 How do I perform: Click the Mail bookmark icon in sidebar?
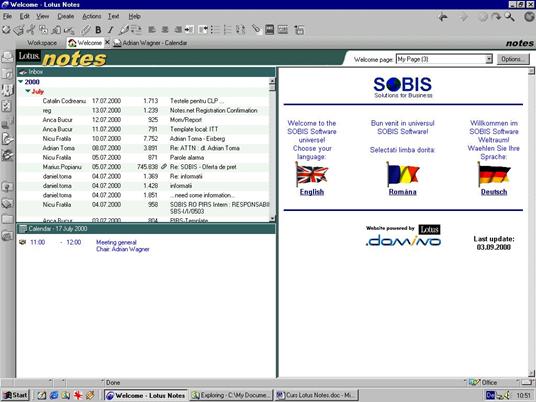click(7, 57)
